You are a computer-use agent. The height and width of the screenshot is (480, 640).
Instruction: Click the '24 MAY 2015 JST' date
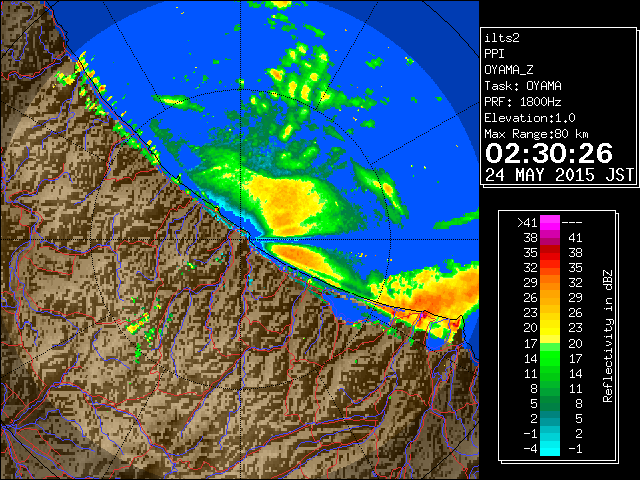(560, 175)
